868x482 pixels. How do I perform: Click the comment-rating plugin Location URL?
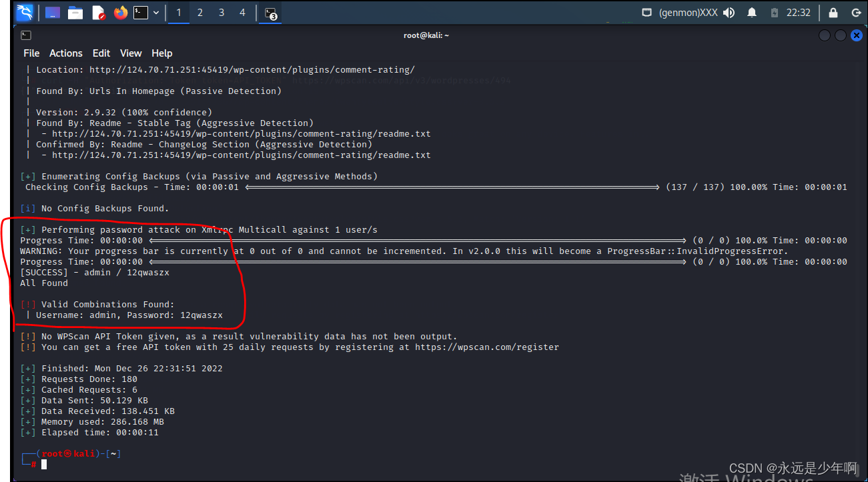click(x=252, y=70)
